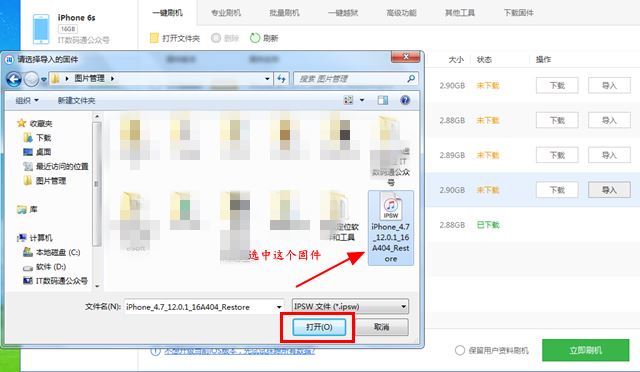Select the iPhone_4.7_12.0.1_16A404_Restore IPSW file
The height and width of the screenshot is (372, 640).
coord(391,228)
